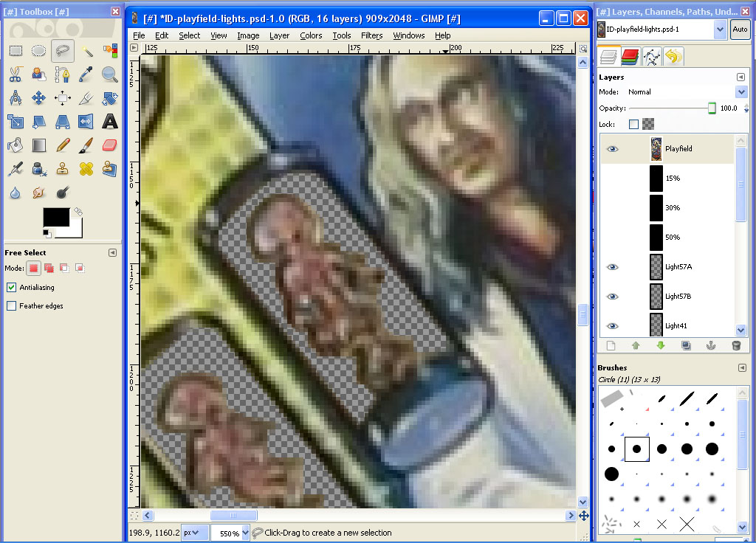Pick the Eraser tool in Toolbox
756x543 pixels.
click(110, 145)
